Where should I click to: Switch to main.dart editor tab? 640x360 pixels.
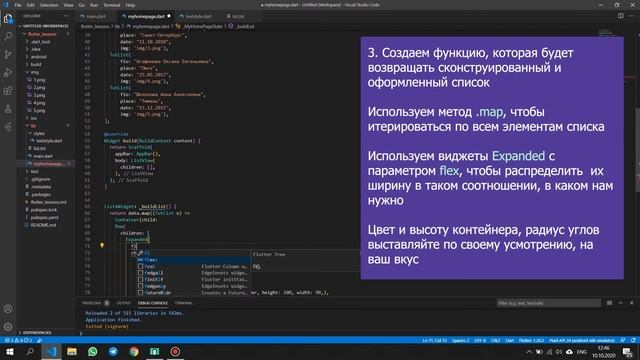tap(96, 16)
